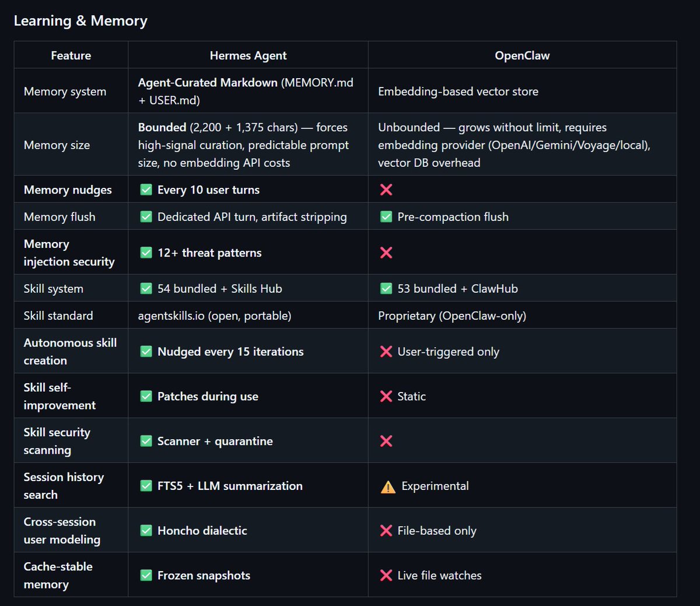Click the 'Memory nudges' row label
The height and width of the screenshot is (606, 700).
point(68,190)
